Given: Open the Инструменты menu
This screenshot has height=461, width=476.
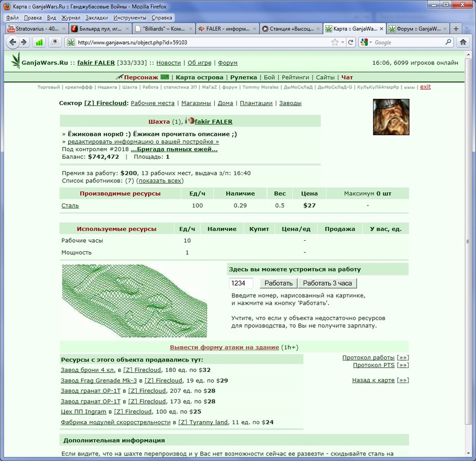Looking at the screenshot, I should coord(130,17).
